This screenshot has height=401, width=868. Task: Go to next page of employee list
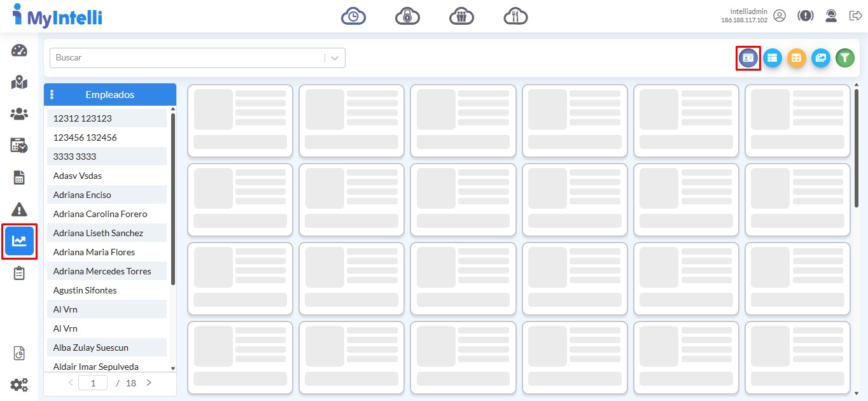[149, 383]
